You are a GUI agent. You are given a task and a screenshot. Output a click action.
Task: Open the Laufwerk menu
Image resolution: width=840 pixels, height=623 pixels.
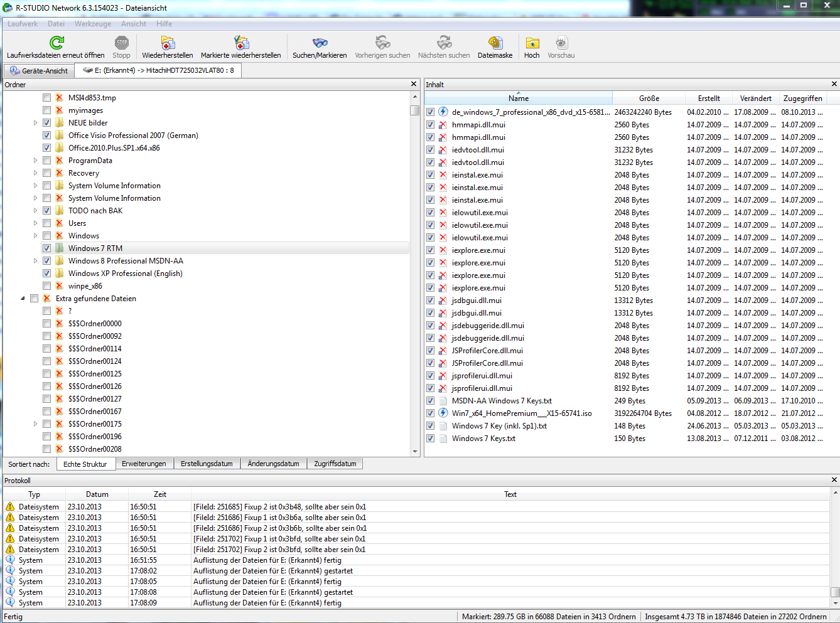click(23, 24)
